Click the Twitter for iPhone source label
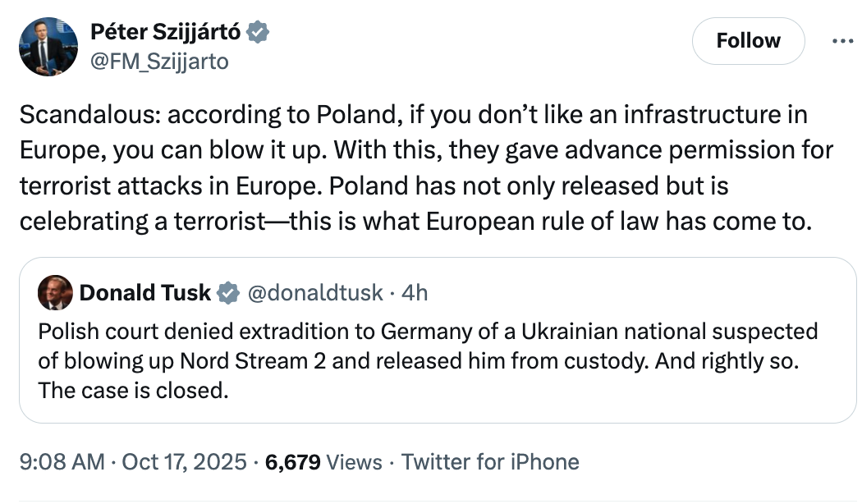This screenshot has width=862, height=504. tap(490, 462)
